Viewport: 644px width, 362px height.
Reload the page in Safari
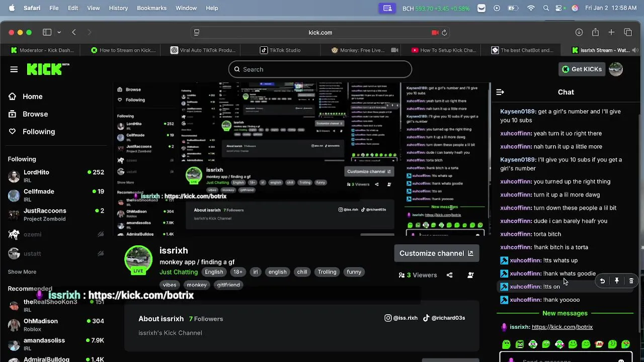[444, 33]
